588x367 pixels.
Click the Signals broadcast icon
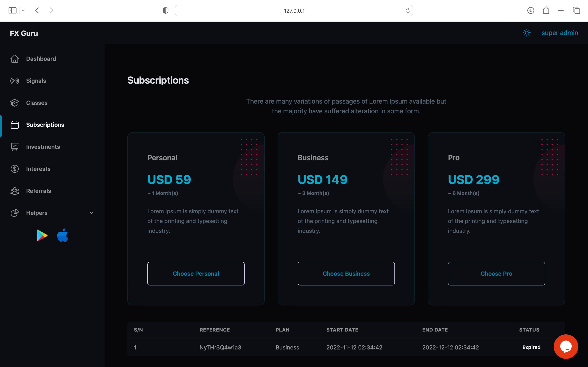click(14, 81)
